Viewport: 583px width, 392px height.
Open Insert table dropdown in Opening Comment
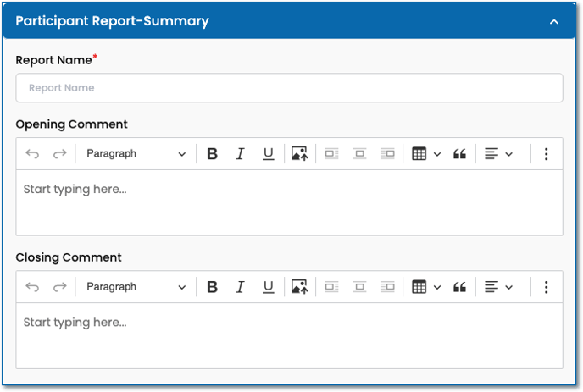pyautogui.click(x=425, y=154)
